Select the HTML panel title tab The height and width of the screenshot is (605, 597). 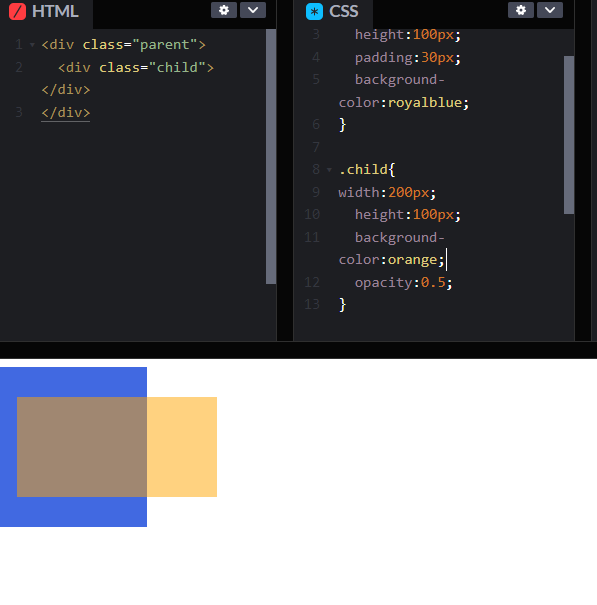46,12
